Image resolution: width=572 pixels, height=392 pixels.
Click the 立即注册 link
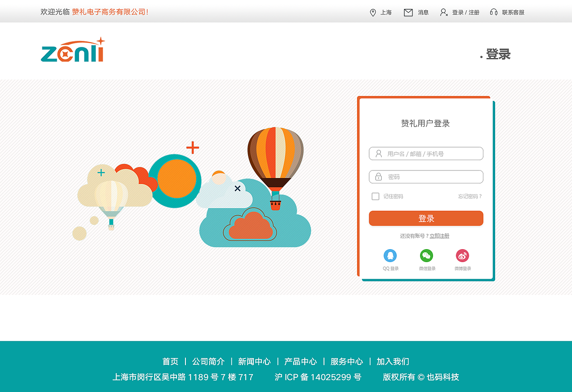pos(439,236)
